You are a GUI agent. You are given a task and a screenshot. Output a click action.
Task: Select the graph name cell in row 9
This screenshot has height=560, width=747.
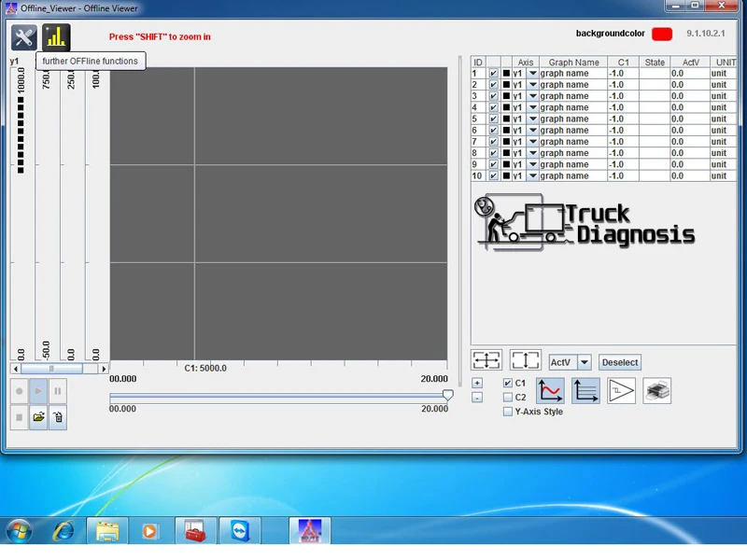(x=573, y=164)
